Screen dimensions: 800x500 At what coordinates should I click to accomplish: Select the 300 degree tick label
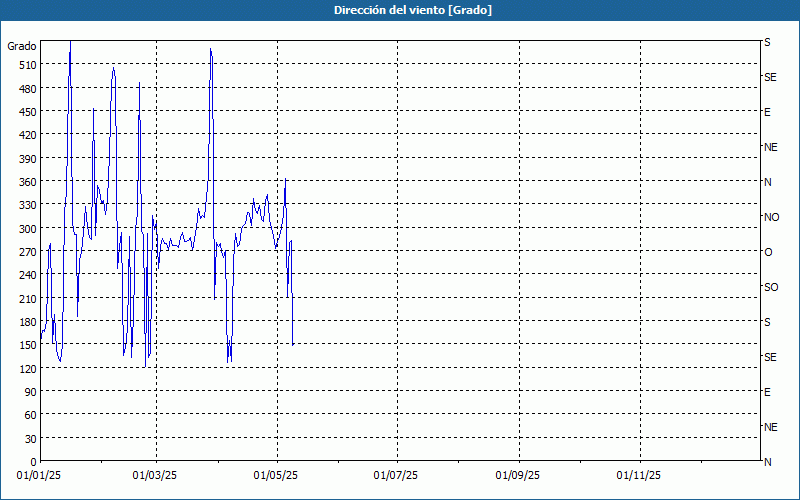click(x=28, y=229)
